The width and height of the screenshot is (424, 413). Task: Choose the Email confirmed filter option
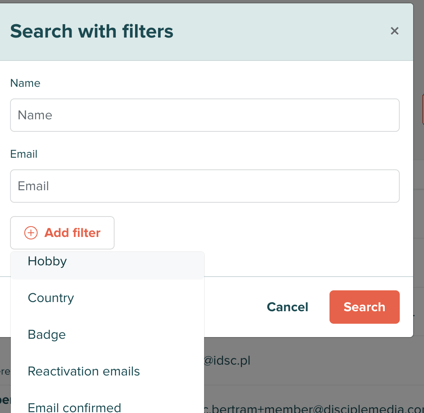point(107,404)
